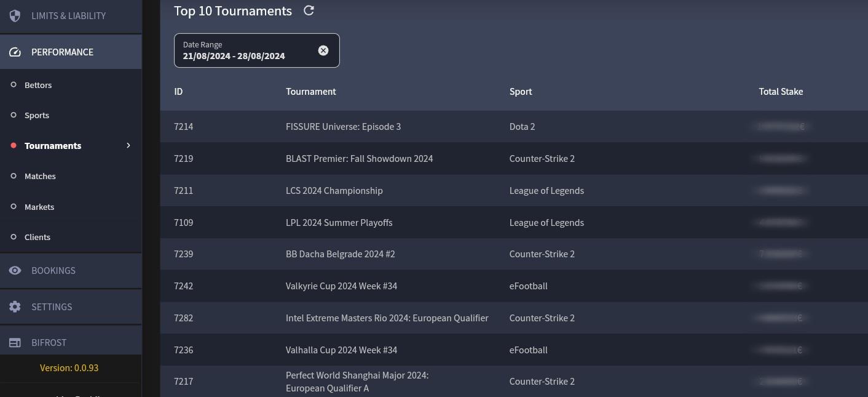The width and height of the screenshot is (868, 397).
Task: Select the Sports submenu item
Action: pos(37,116)
